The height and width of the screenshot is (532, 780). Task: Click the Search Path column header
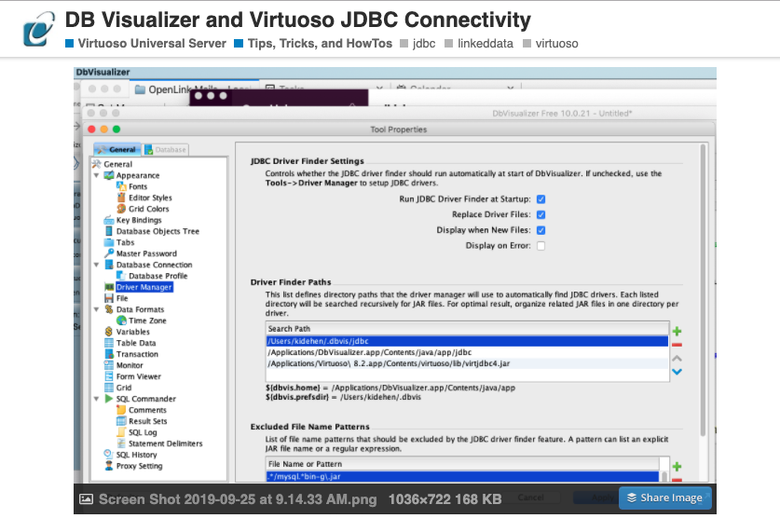(x=467, y=329)
